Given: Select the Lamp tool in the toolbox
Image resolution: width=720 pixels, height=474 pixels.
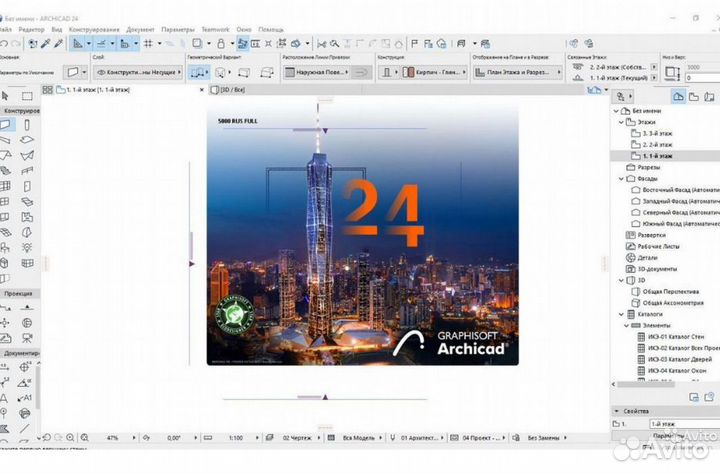Looking at the screenshot, I should [x=27, y=248].
